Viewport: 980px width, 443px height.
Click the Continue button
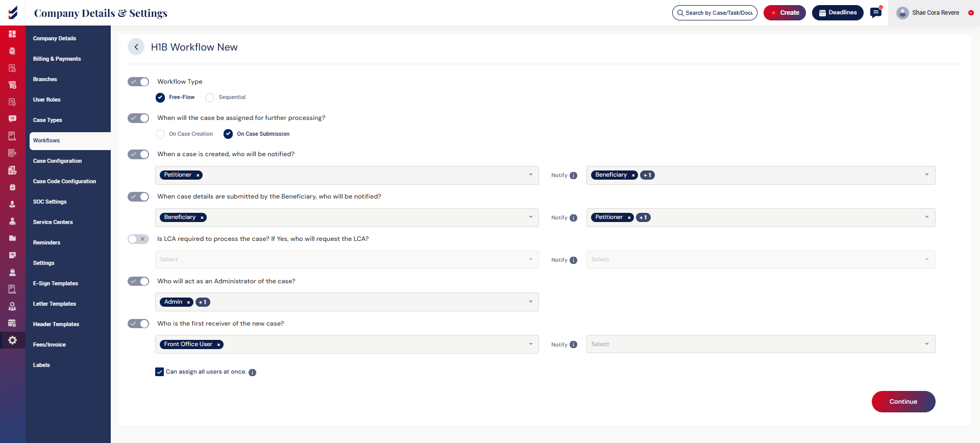(903, 402)
